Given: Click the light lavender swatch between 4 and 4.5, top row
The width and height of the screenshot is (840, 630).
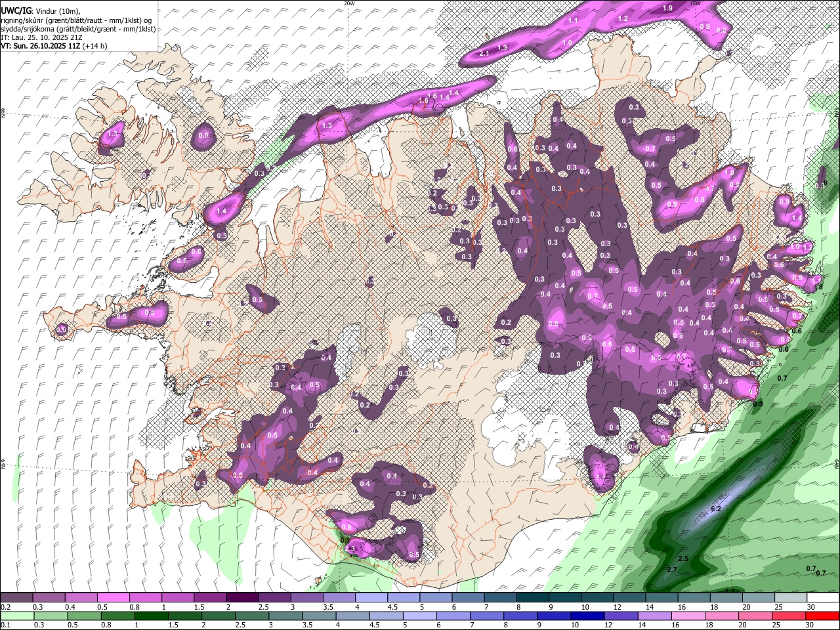Looking at the screenshot, I should click(x=371, y=598).
